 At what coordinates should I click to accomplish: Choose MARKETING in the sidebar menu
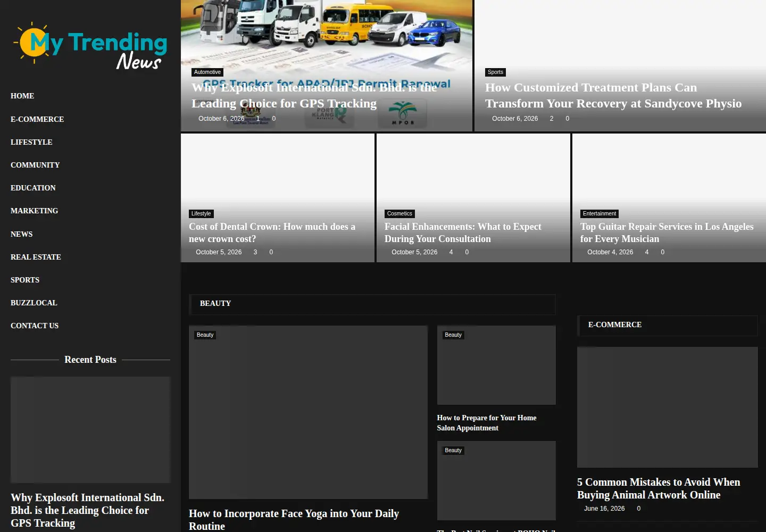point(35,211)
